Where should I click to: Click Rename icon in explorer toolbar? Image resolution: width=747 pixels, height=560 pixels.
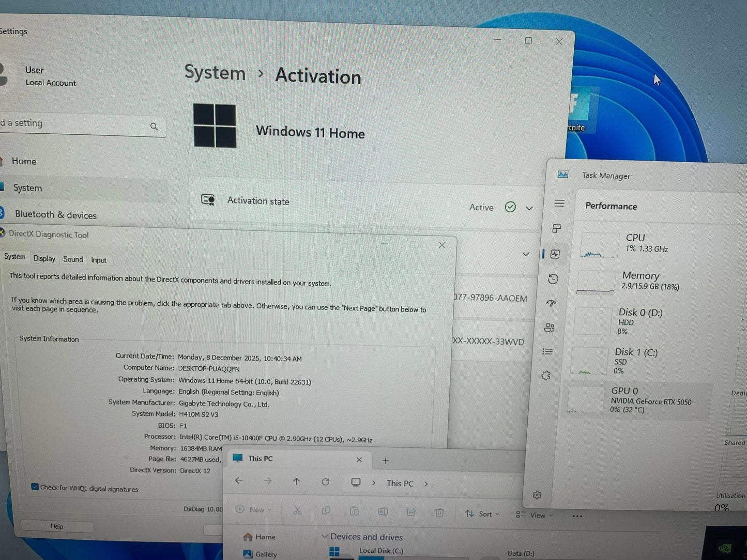point(383,511)
